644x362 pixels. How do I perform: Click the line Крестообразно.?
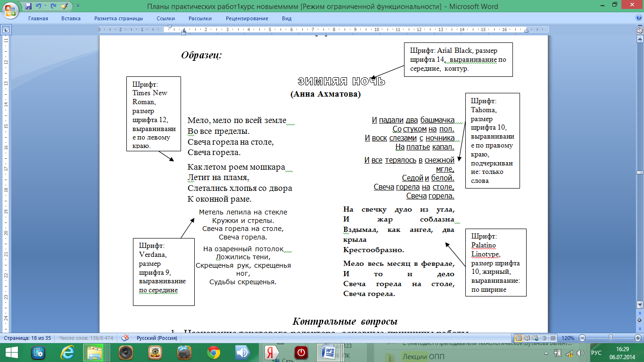[x=374, y=250]
